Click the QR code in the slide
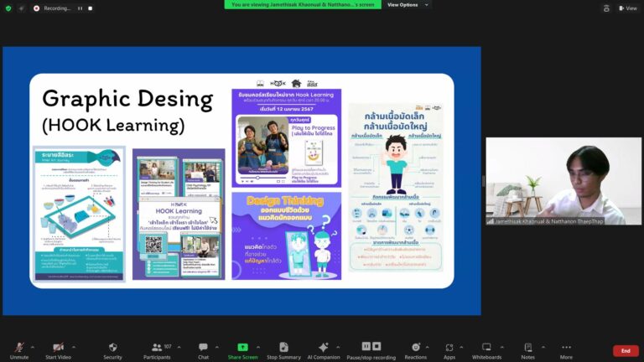The height and width of the screenshot is (362, 644). 153,244
